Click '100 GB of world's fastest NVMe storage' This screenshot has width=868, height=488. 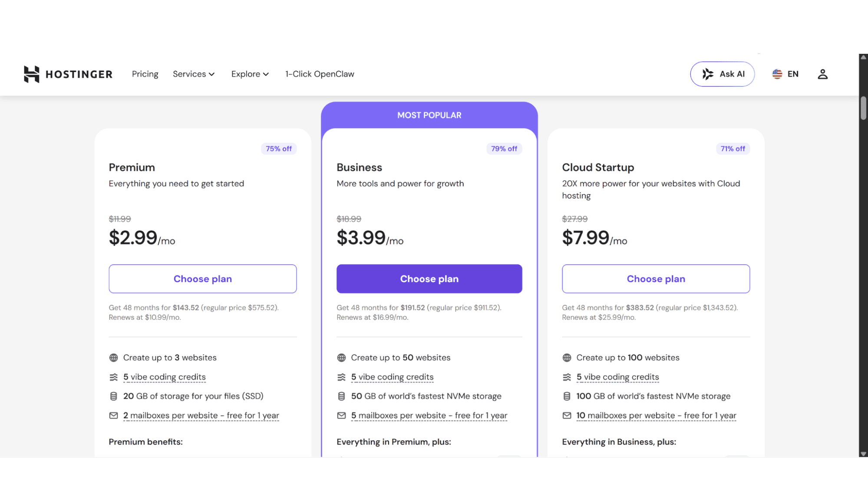[653, 396]
